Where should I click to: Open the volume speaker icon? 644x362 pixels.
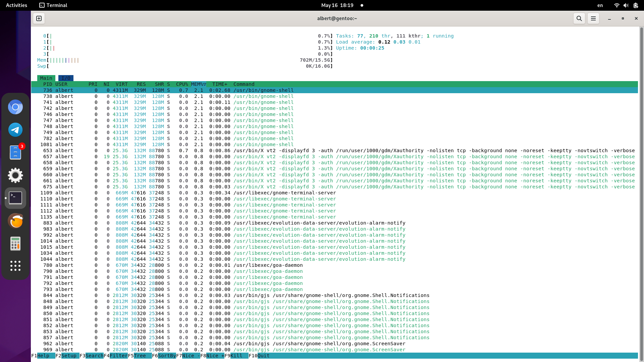pos(626,5)
